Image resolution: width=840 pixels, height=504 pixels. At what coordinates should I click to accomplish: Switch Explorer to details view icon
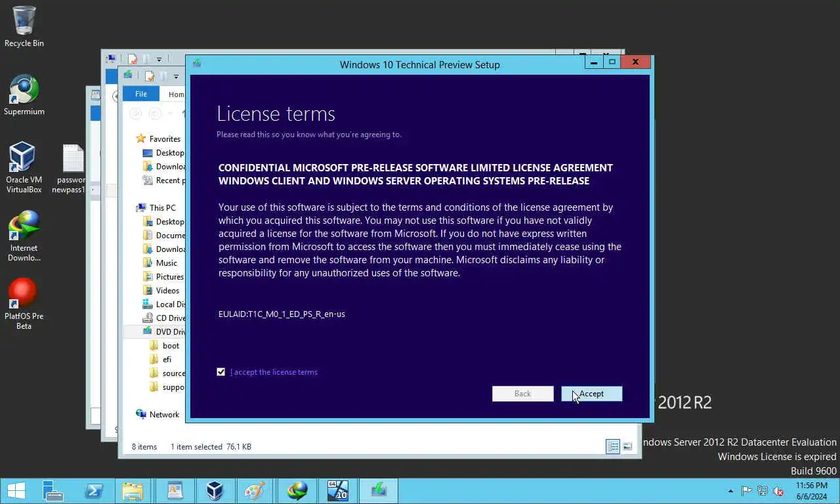click(x=613, y=447)
